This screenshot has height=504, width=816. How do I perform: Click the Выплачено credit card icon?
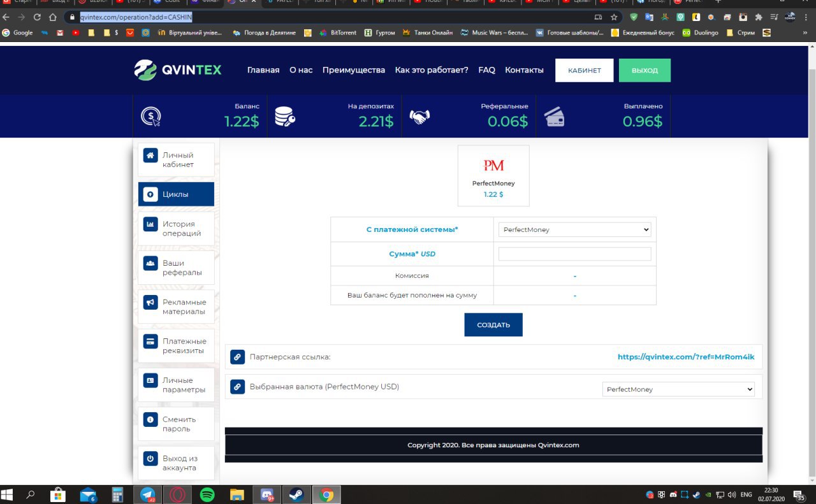[554, 117]
